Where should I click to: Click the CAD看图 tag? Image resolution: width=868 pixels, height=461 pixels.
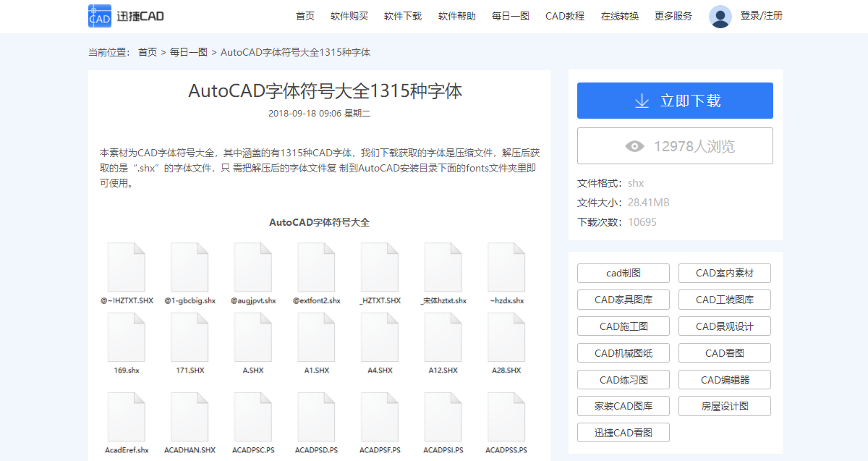725,353
